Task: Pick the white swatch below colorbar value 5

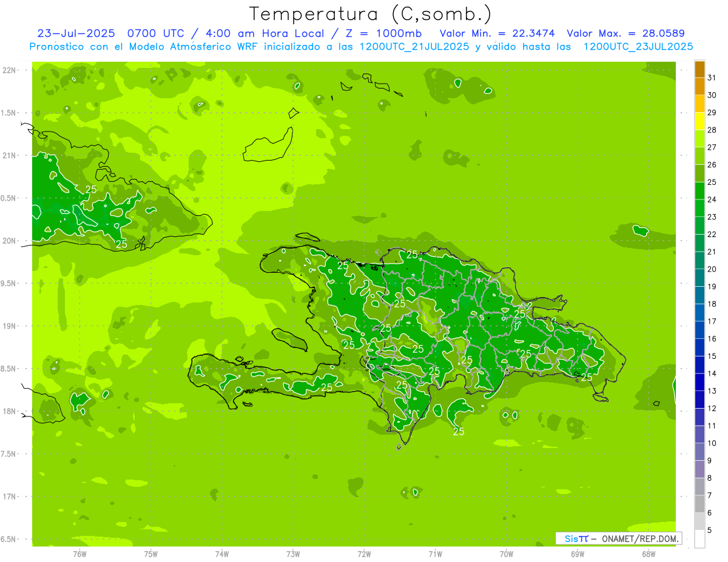Action: tap(699, 539)
